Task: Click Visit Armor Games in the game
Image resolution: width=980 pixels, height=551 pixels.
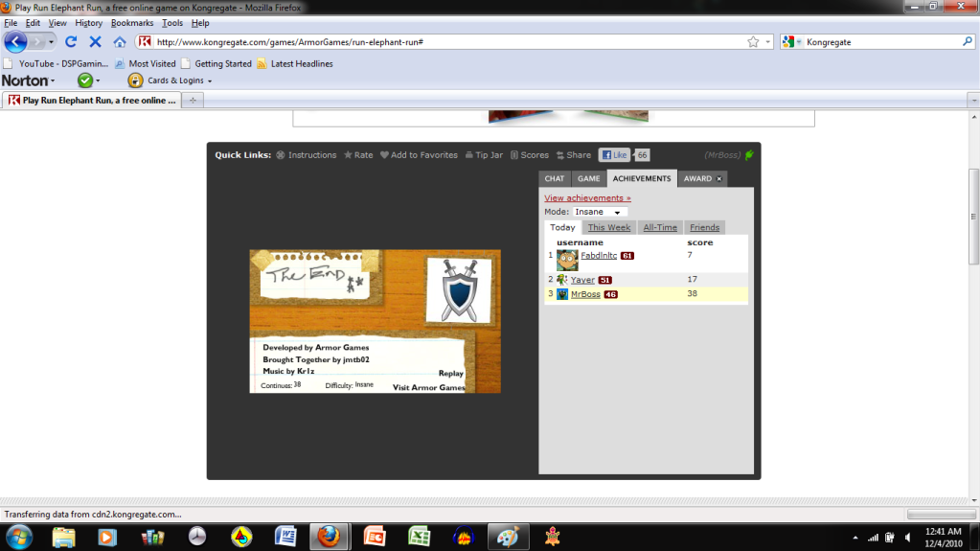Action: point(429,387)
